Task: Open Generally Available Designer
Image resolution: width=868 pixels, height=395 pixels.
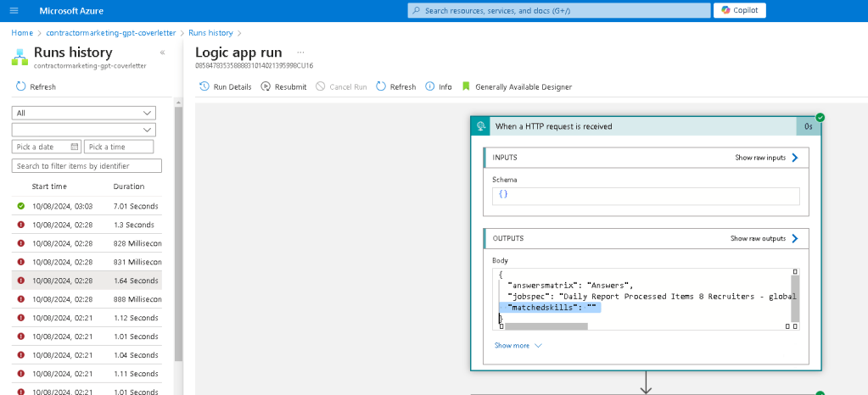Action: pyautogui.click(x=517, y=86)
